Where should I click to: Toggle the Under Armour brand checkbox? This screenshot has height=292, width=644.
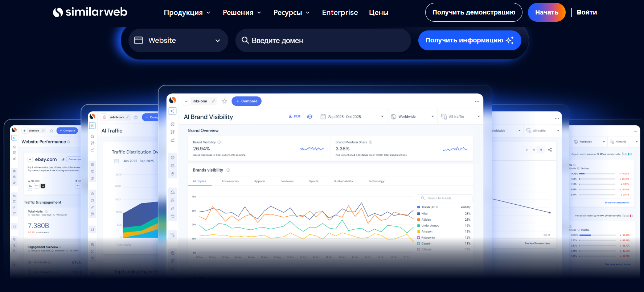tap(419, 226)
